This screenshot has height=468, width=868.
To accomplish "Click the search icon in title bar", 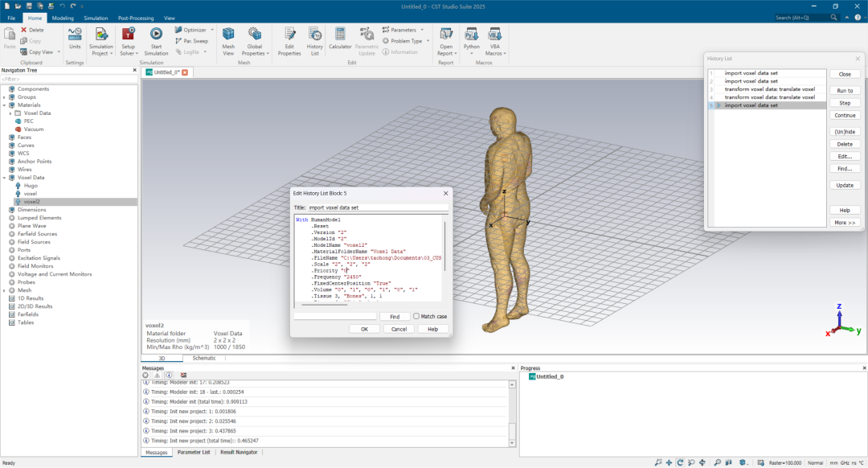I will coord(833,18).
